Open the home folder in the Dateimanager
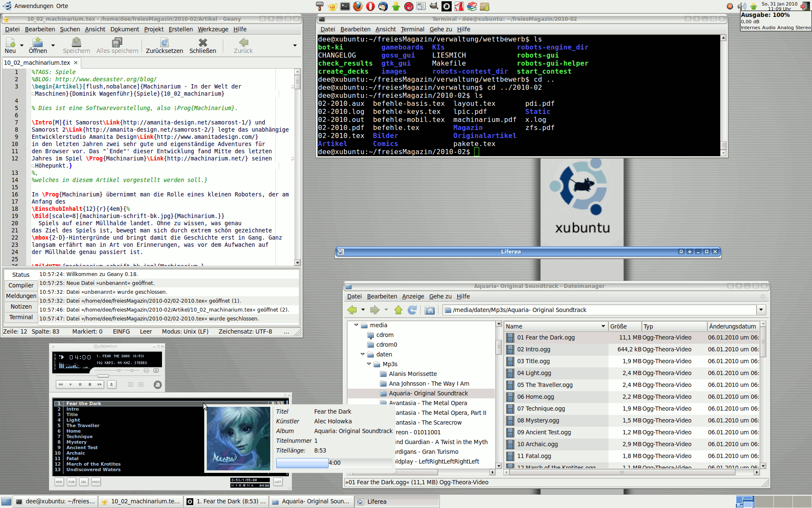The width and height of the screenshot is (812, 508). point(430,310)
